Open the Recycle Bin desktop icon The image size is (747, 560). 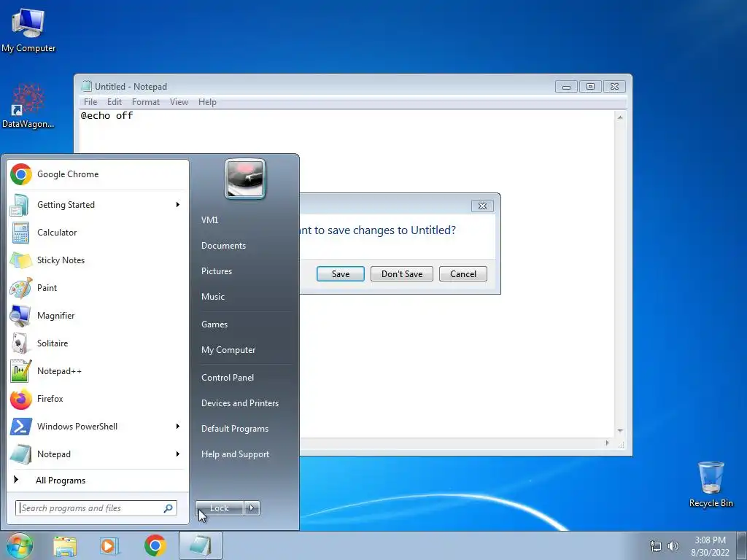pyautogui.click(x=711, y=484)
